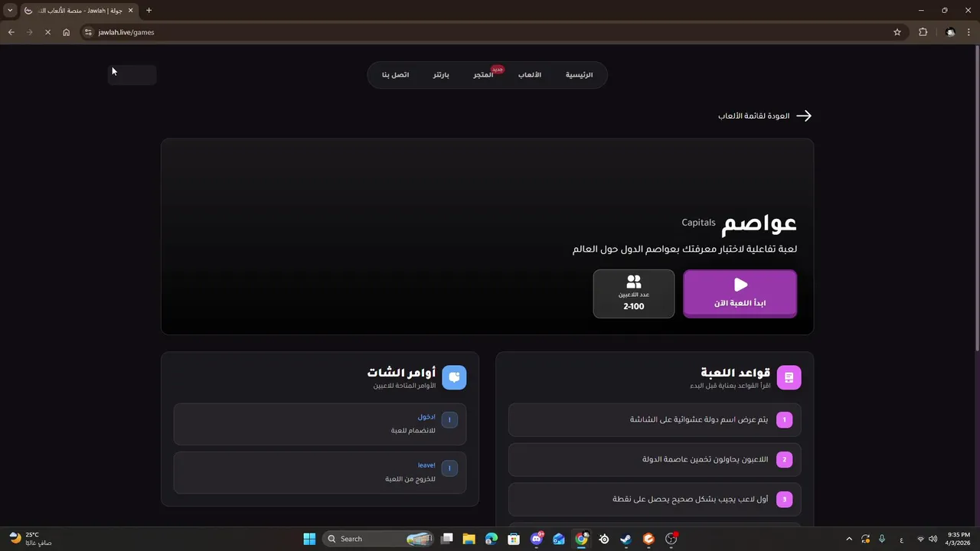Click the ادخول chat command row

click(320, 424)
